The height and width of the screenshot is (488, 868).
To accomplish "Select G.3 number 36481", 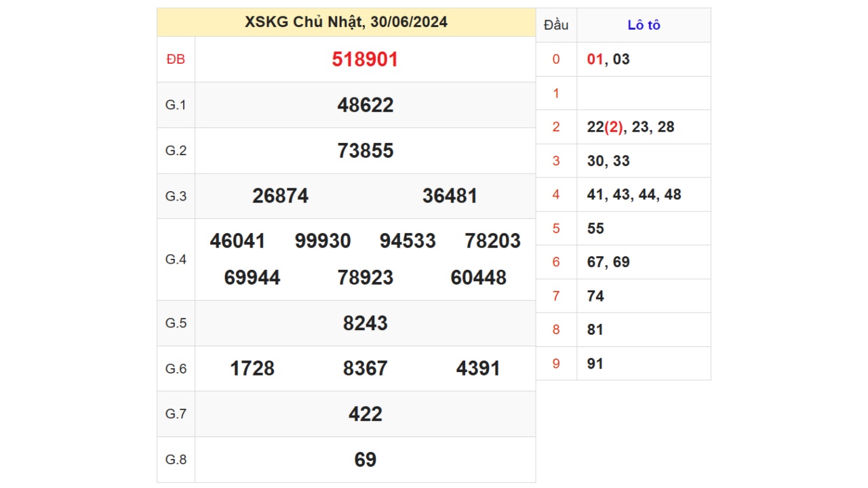I will pos(450,196).
